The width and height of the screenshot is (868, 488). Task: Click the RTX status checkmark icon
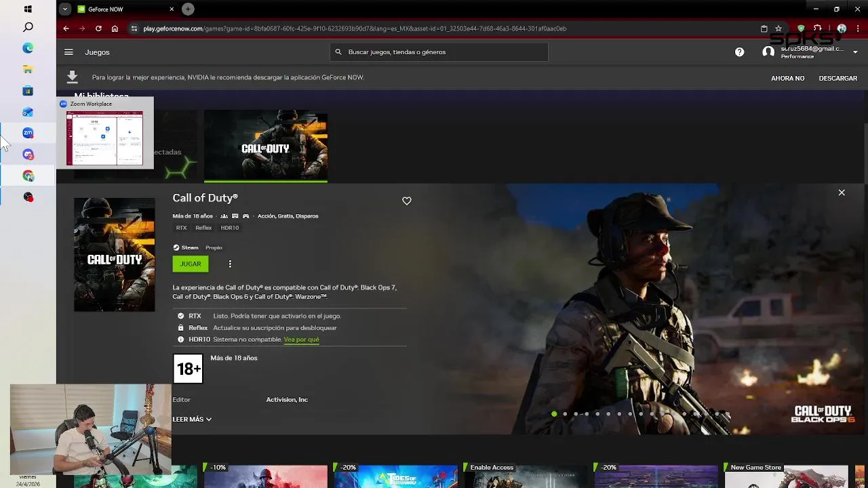pos(180,316)
